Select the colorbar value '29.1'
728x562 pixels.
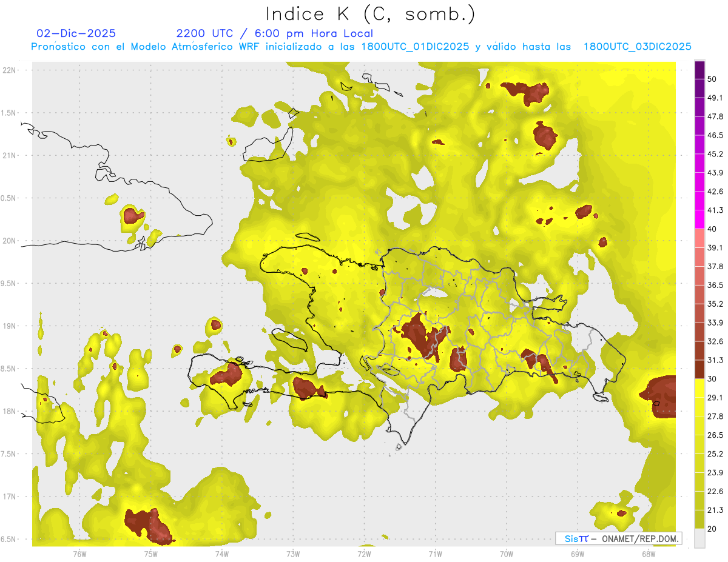(x=715, y=398)
